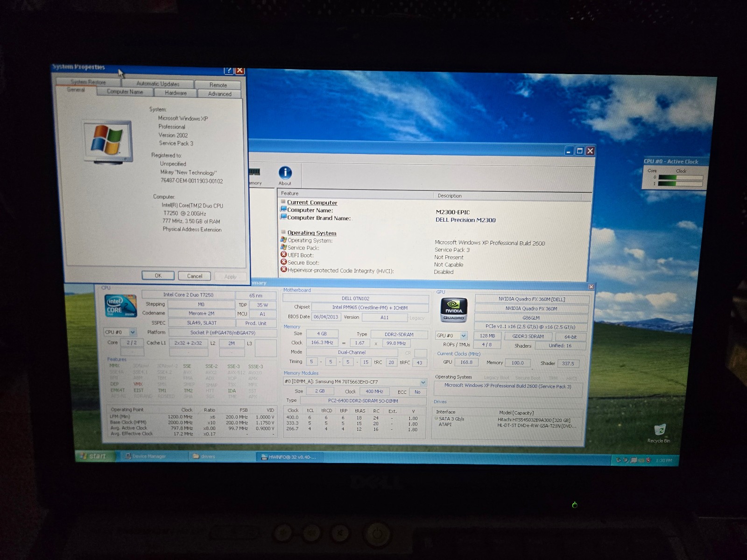Click the Hitachi HTS545032B9A300 drive entry
Screen dimensions: 747x560
(534, 420)
